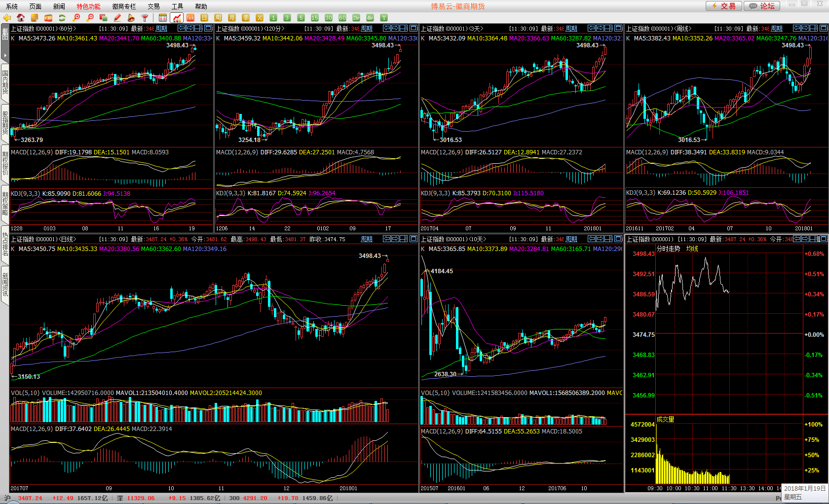Switch to quote table list icon
Screen dimensions: 829x504
(x=163, y=18)
